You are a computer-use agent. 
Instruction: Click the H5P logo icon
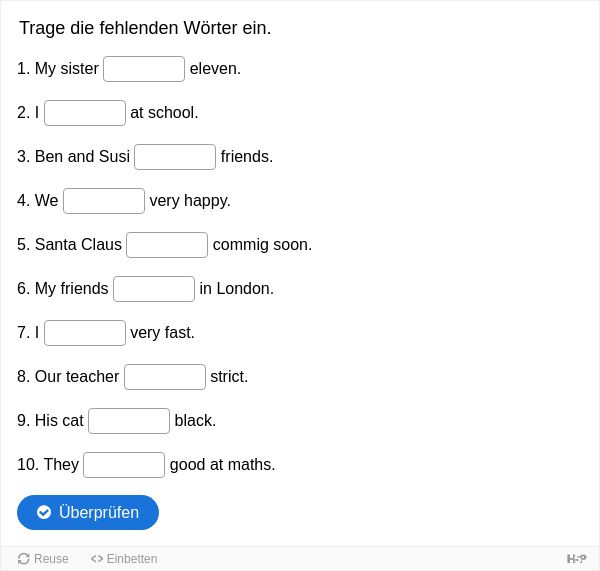tap(576, 559)
